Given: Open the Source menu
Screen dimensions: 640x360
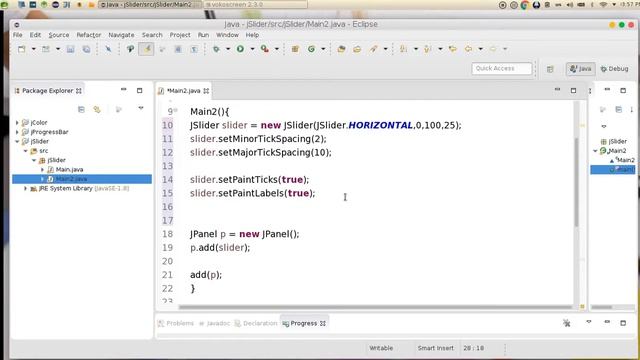Looking at the screenshot, I should pos(59,35).
